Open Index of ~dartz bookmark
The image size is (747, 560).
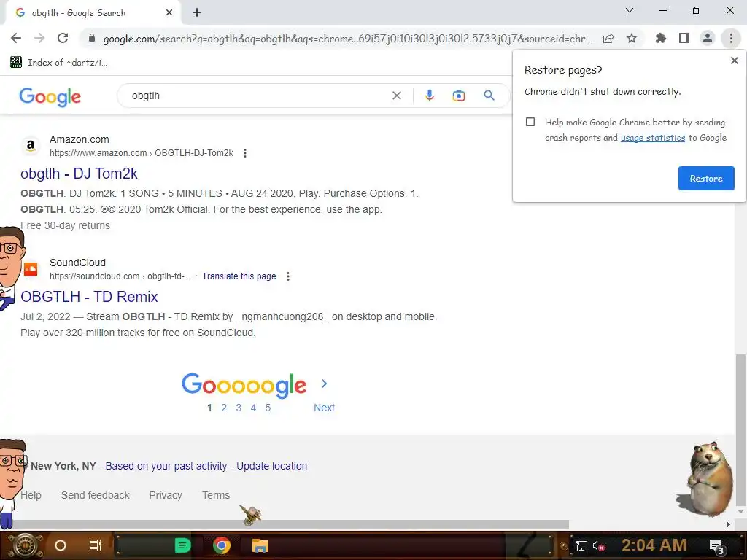click(x=58, y=63)
